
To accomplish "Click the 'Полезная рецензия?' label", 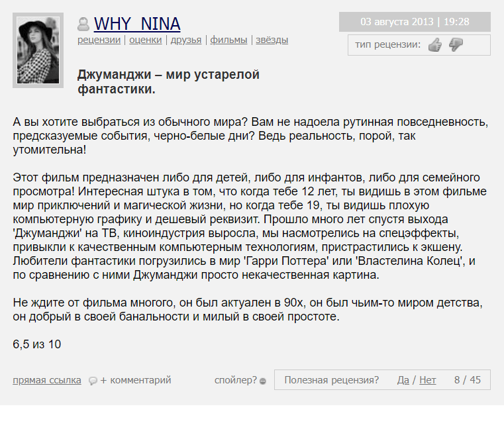I will tap(331, 380).
